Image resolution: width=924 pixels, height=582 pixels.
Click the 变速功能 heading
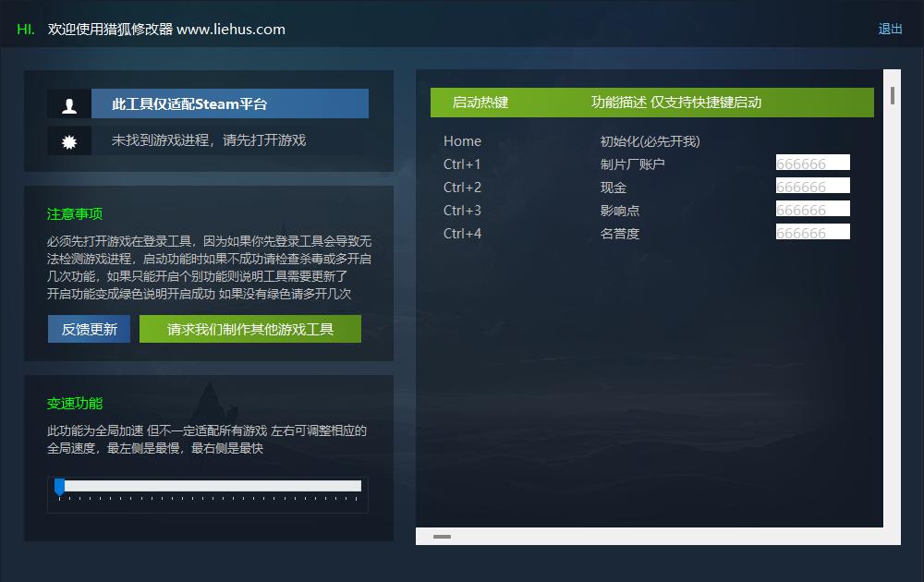[x=75, y=404]
